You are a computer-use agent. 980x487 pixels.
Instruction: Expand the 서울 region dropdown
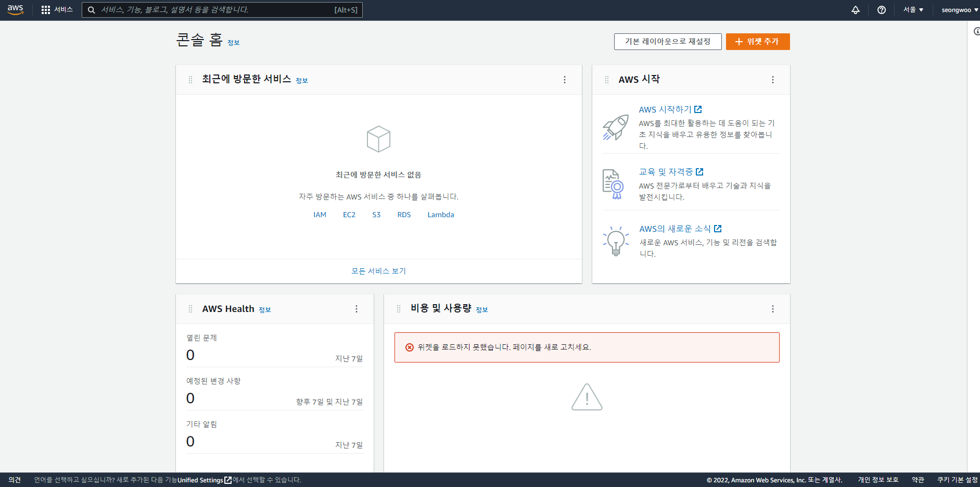coord(913,10)
